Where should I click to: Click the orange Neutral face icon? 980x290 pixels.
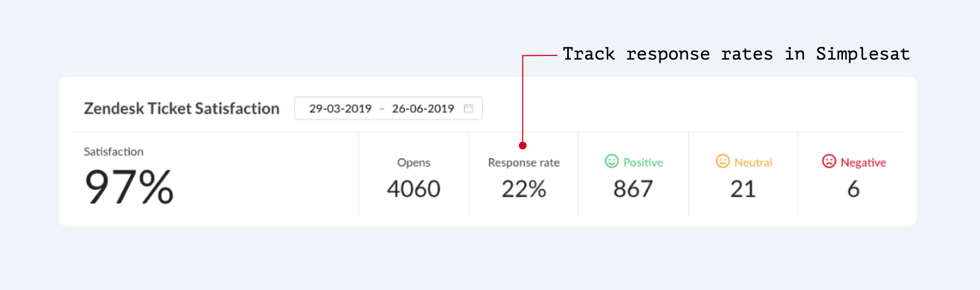pyautogui.click(x=722, y=161)
